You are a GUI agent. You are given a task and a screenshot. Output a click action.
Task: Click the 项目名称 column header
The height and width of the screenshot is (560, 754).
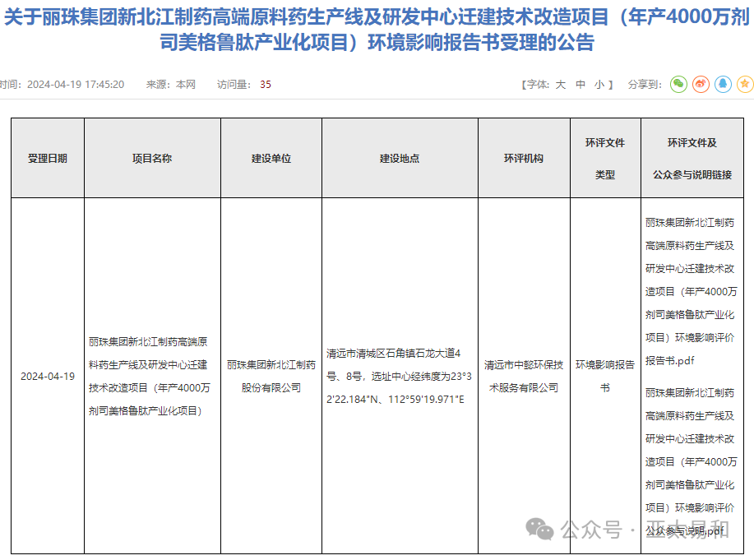pyautogui.click(x=152, y=158)
